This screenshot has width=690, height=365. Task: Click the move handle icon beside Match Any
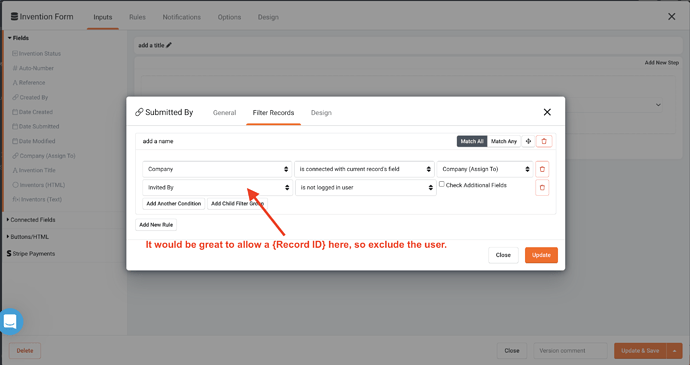coord(528,141)
